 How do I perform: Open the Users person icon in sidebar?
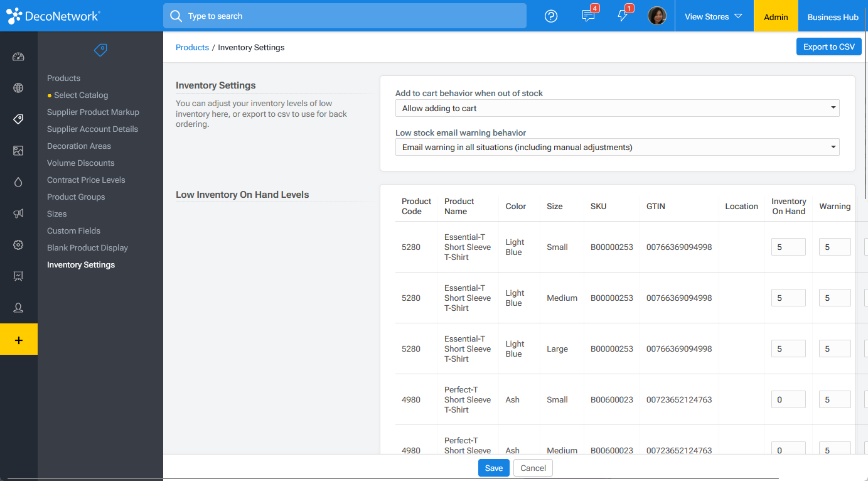[19, 308]
